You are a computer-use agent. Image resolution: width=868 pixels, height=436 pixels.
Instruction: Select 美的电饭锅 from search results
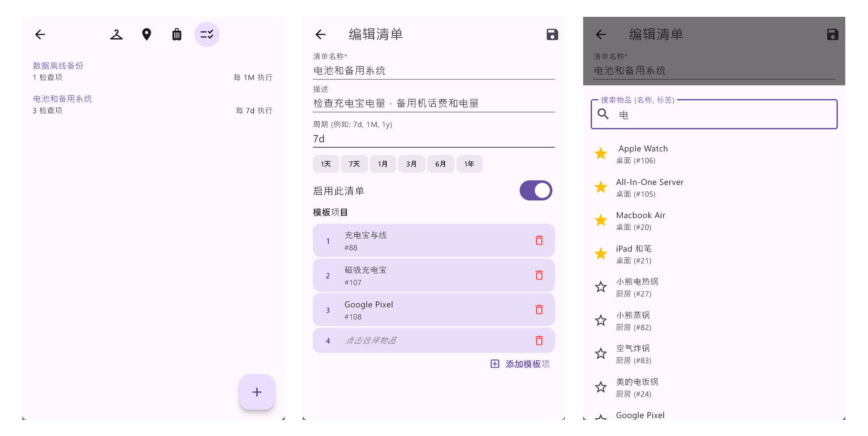pos(714,387)
